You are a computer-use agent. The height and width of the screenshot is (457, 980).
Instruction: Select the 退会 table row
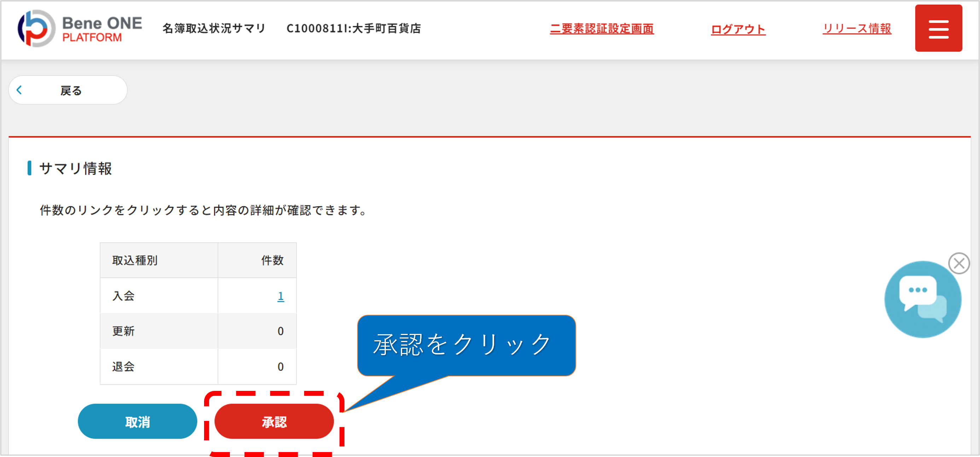tap(124, 366)
